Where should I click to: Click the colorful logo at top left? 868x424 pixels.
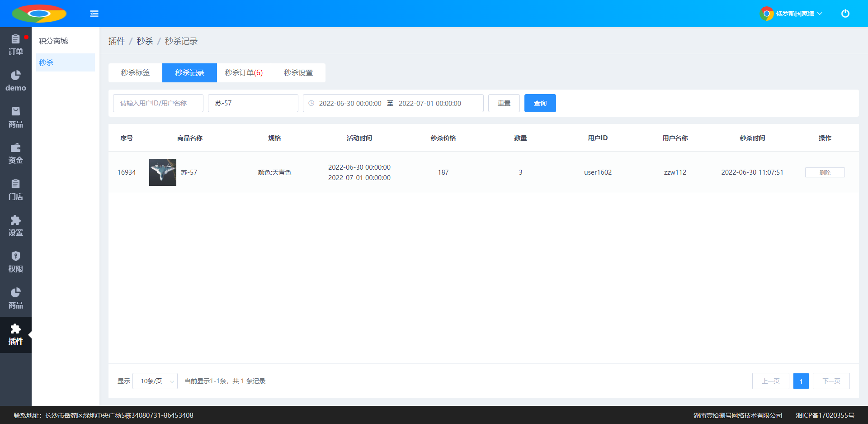(x=39, y=14)
